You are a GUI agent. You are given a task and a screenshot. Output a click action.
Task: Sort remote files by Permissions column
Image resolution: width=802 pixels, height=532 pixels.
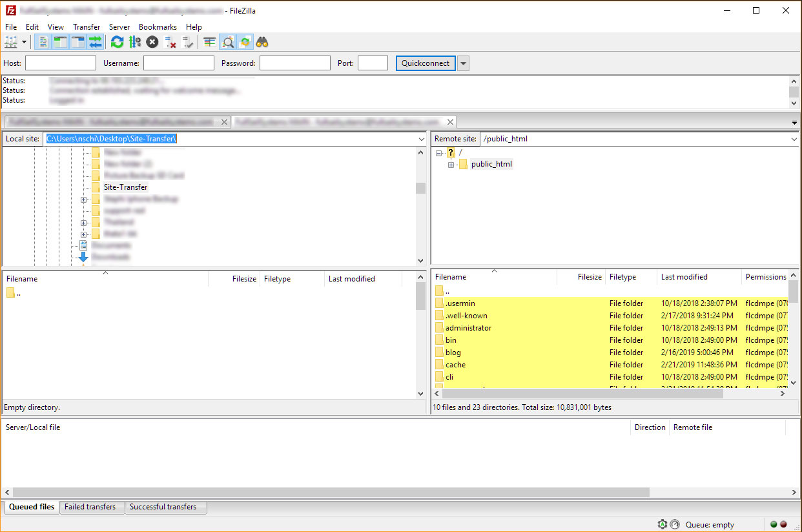[x=765, y=277]
